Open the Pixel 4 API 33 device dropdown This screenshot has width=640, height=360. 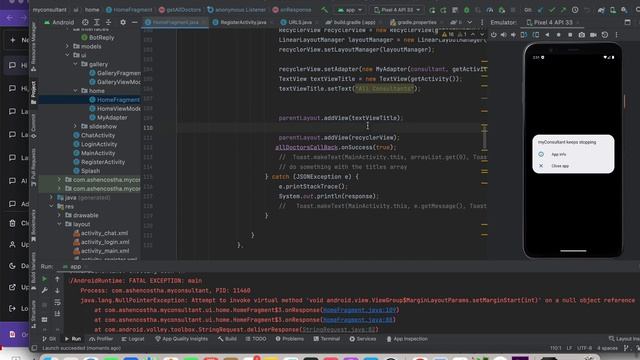397,10
